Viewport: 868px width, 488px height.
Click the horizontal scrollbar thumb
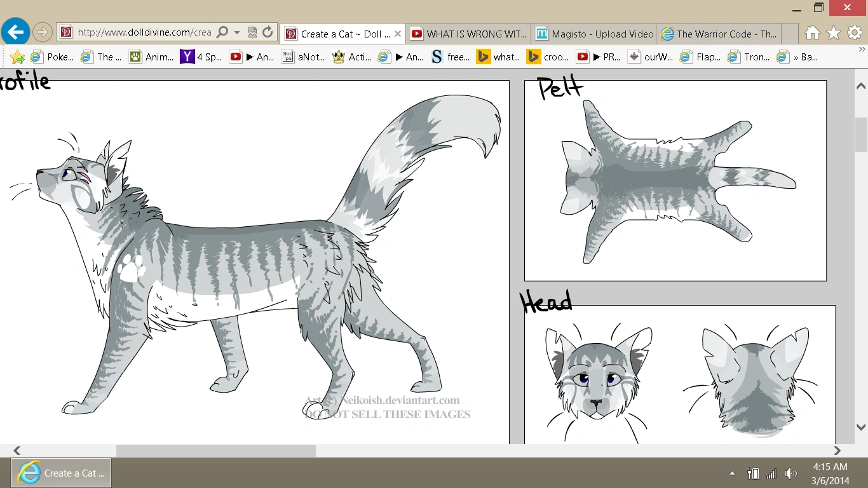[x=215, y=451]
